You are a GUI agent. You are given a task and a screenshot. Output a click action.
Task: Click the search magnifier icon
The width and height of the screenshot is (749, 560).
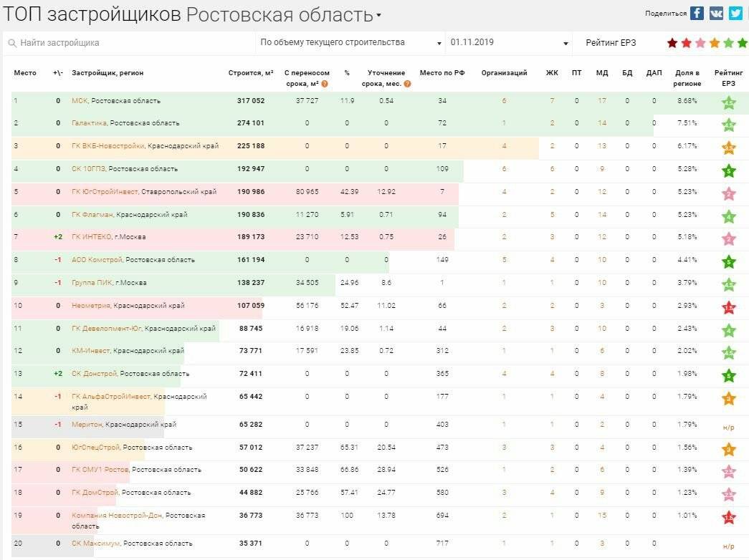coord(12,43)
